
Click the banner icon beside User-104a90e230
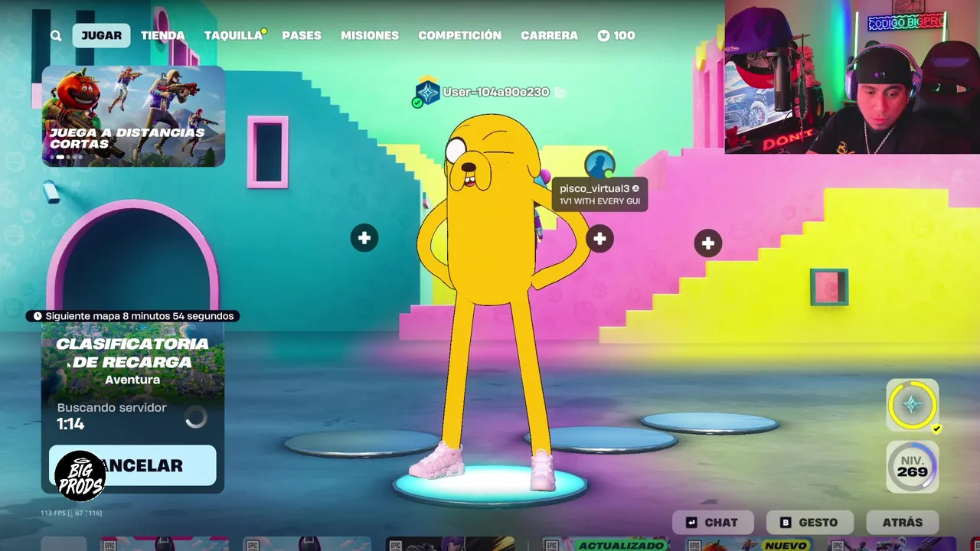[x=427, y=93]
